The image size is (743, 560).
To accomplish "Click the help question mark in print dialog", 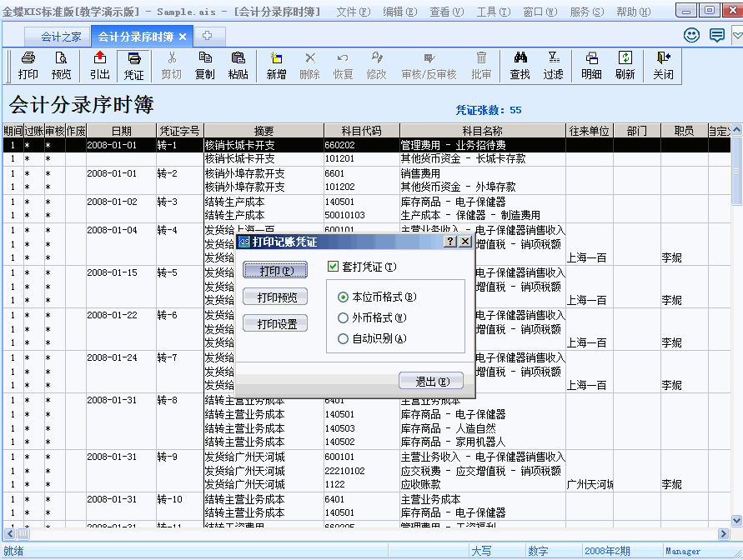I will tap(449, 242).
